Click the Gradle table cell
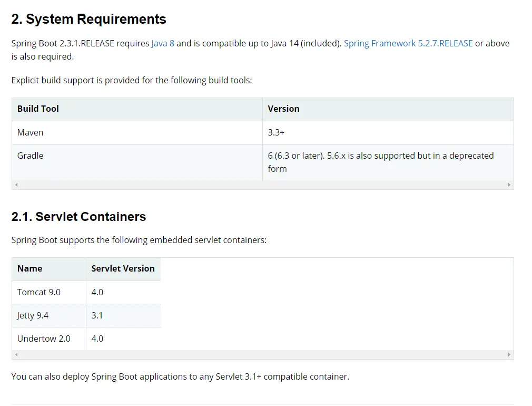This screenshot has height=406, width=532. tap(30, 156)
